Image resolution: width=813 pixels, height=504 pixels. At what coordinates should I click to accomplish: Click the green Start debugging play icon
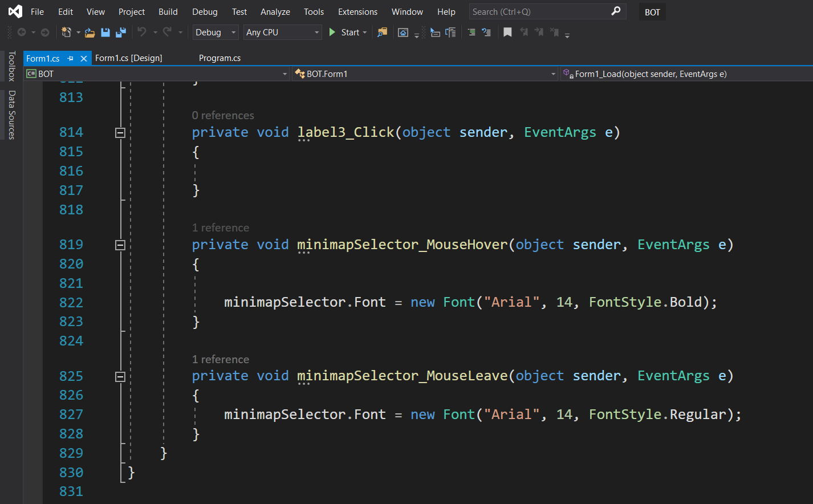click(332, 32)
